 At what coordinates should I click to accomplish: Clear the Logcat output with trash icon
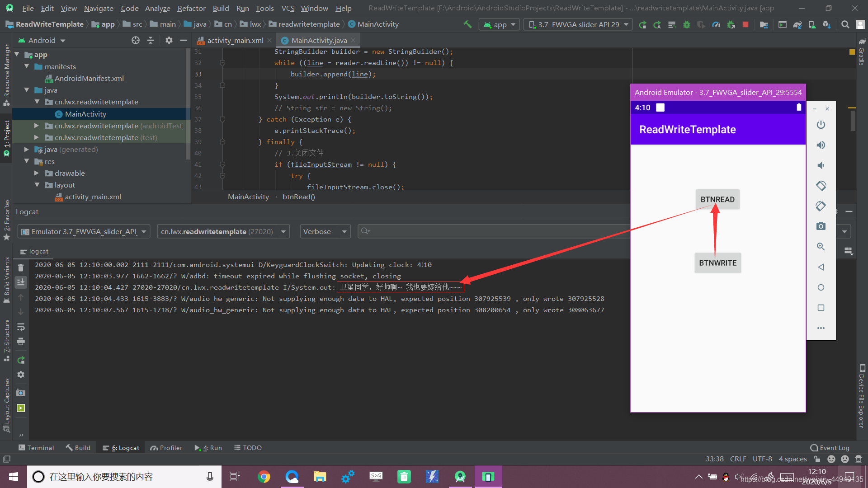click(x=21, y=267)
